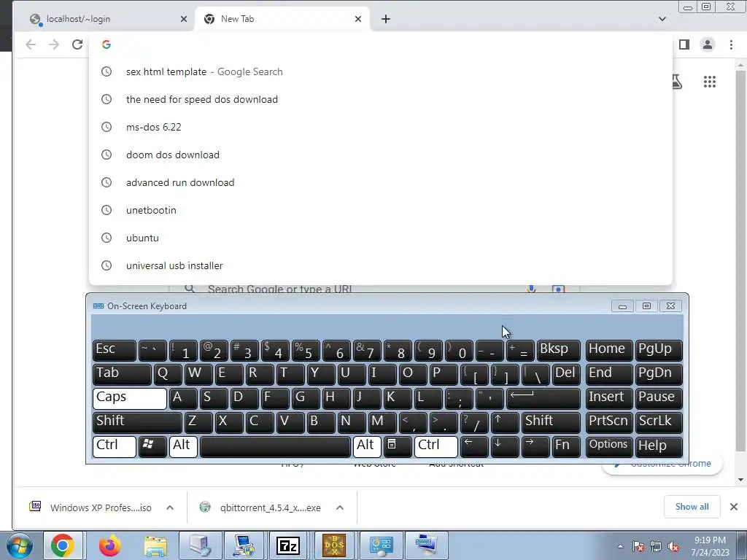
Task: Close the localhost/~login tab
Action: tap(184, 19)
